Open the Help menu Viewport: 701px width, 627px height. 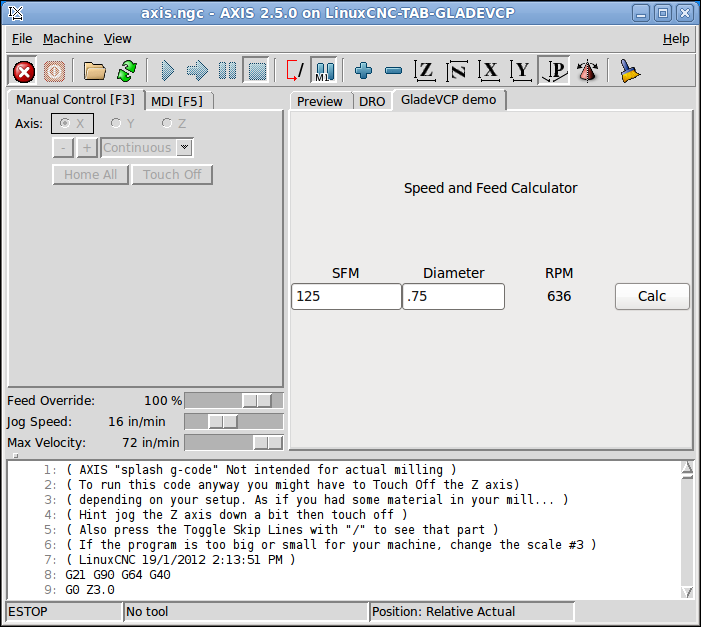pos(676,39)
